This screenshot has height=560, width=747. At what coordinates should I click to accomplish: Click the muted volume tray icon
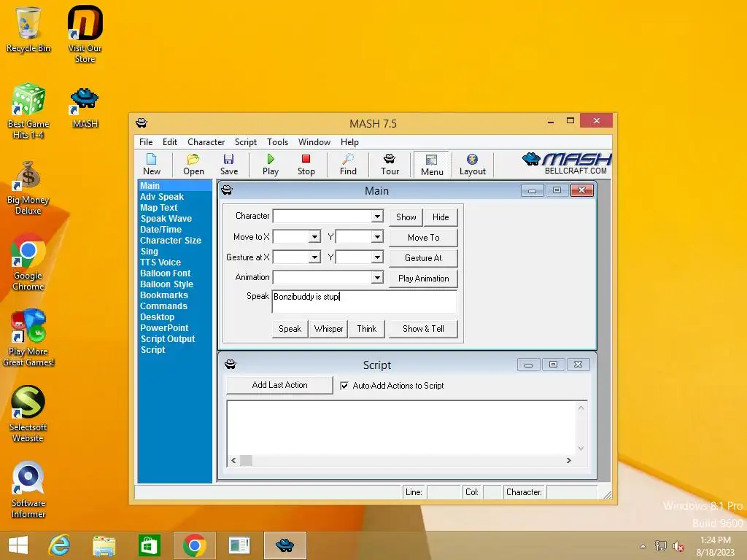[678, 546]
